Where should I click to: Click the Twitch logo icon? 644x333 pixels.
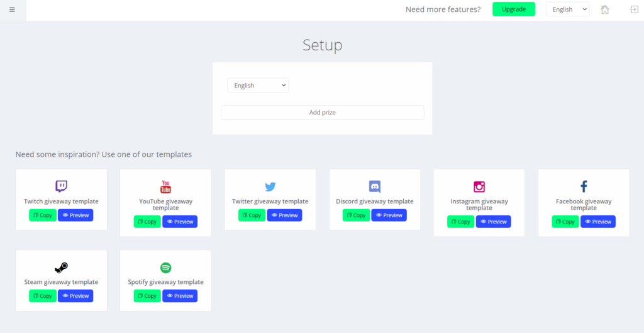61,186
